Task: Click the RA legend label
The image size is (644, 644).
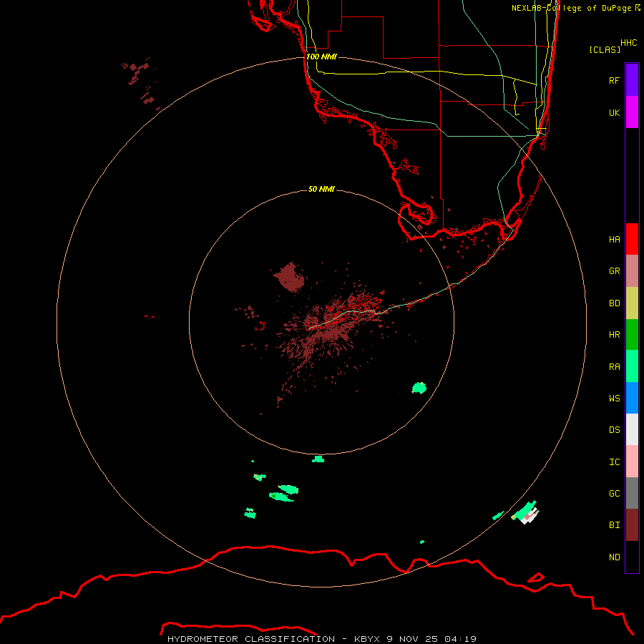Action: [x=614, y=367]
